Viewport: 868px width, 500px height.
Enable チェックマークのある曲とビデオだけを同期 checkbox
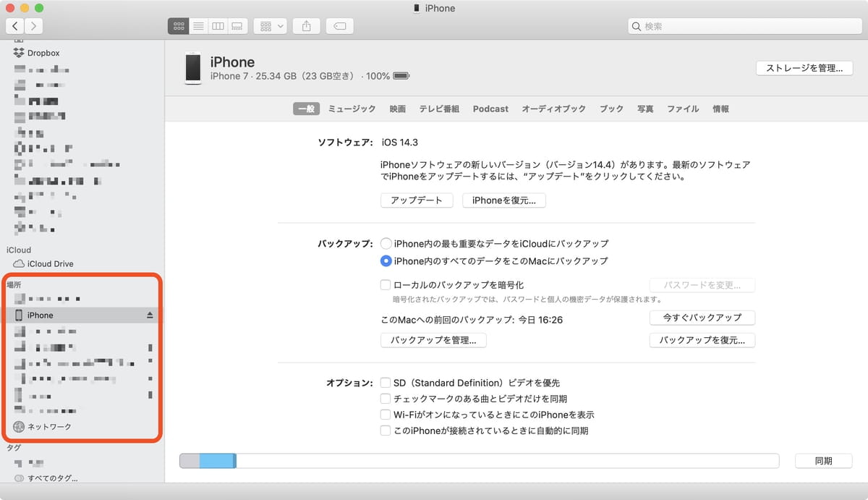click(386, 399)
